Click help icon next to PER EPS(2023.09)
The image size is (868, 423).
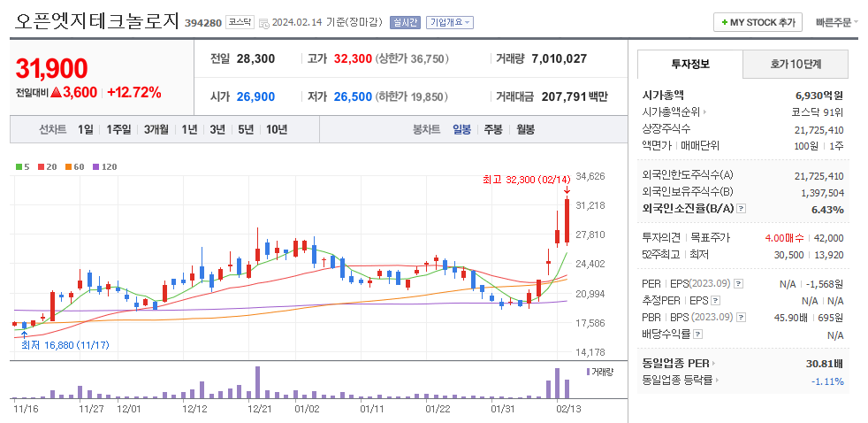738,284
